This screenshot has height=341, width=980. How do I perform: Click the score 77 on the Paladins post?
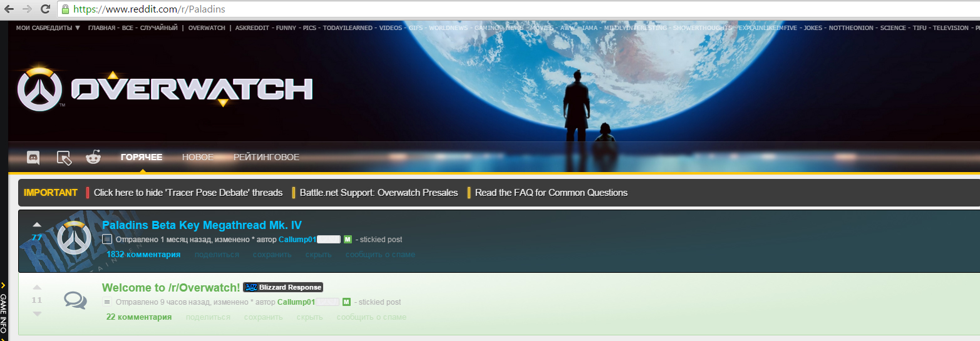[x=36, y=238]
